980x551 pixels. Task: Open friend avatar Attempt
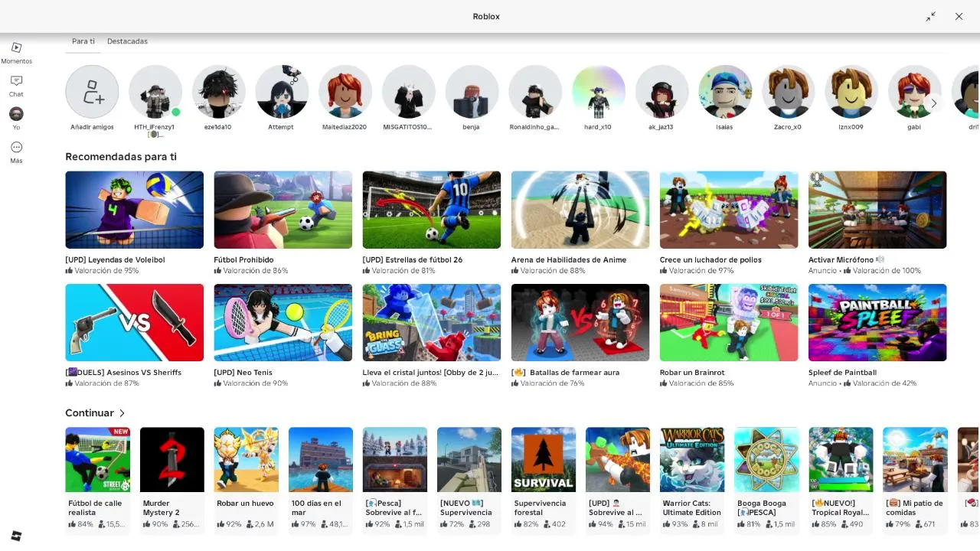(x=282, y=92)
